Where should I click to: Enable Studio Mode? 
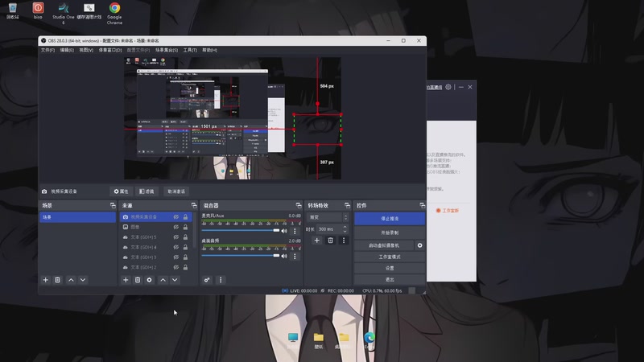[x=390, y=257]
